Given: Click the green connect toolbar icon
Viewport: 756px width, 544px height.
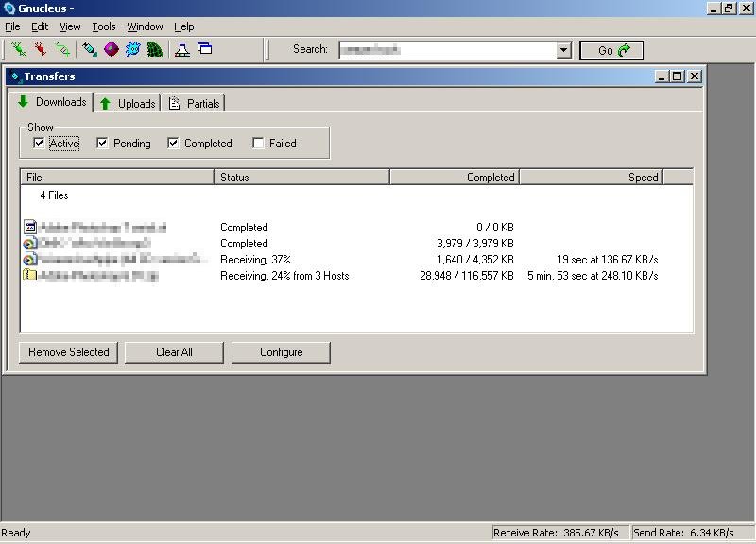Looking at the screenshot, I should [18, 49].
